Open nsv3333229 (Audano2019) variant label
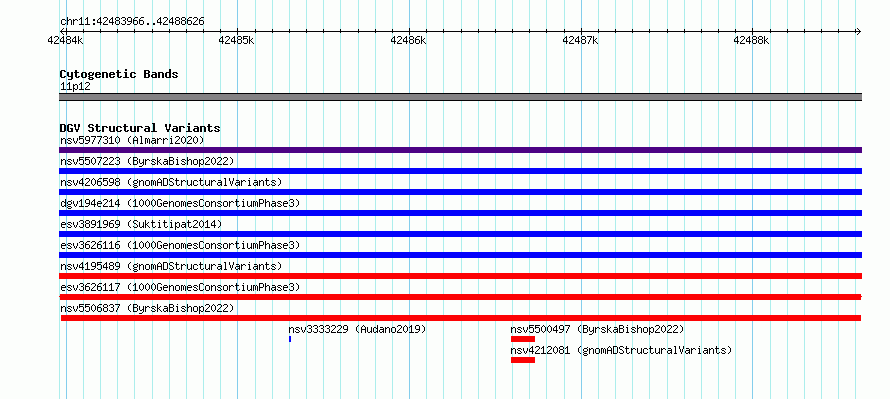Screen dimensions: 890x399 [357, 329]
